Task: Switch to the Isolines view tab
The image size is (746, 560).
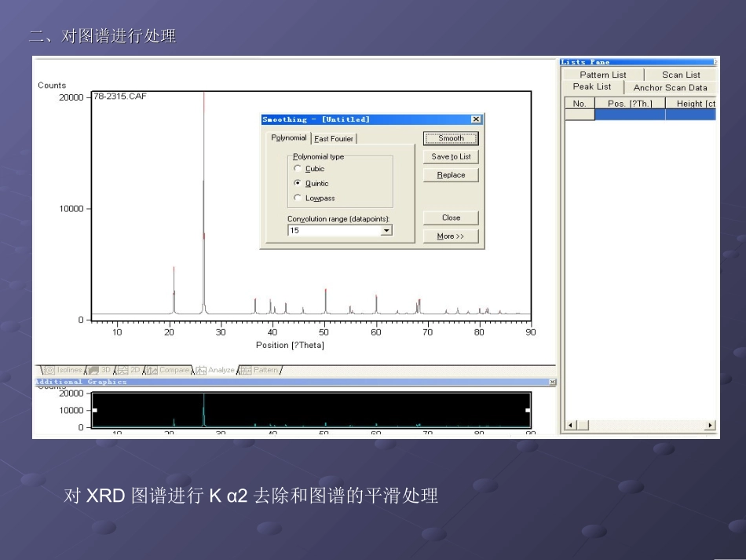Action: coord(62,370)
